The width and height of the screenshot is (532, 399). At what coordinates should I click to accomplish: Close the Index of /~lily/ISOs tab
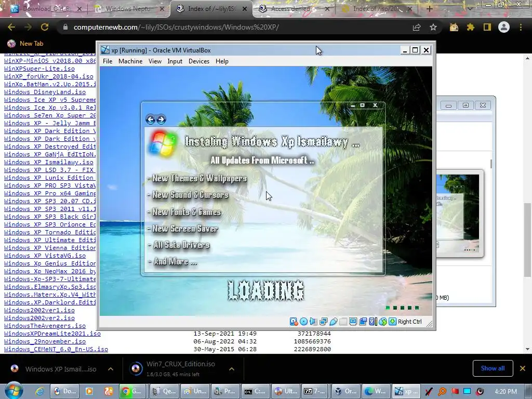(245, 9)
